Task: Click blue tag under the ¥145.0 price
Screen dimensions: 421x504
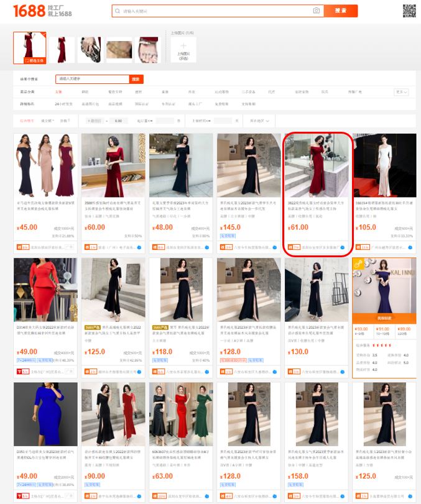Action: pos(228,236)
